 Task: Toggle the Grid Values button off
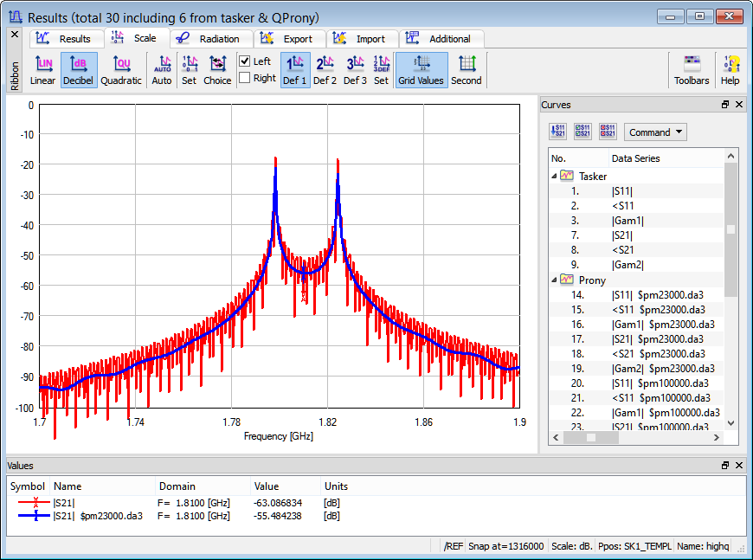pos(421,70)
